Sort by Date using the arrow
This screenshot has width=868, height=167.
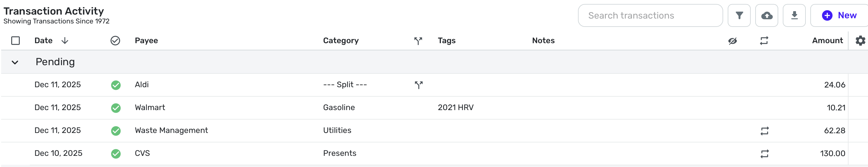65,41
